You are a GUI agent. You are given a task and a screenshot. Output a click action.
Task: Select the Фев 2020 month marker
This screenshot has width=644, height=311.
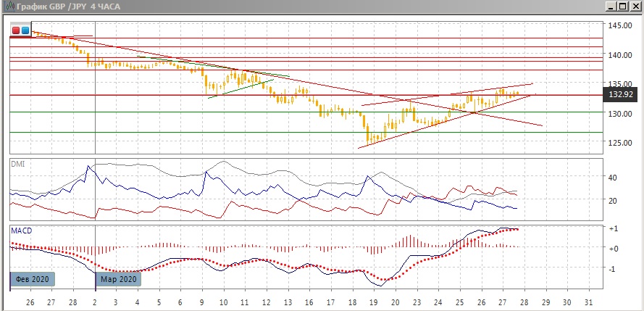pos(32,279)
